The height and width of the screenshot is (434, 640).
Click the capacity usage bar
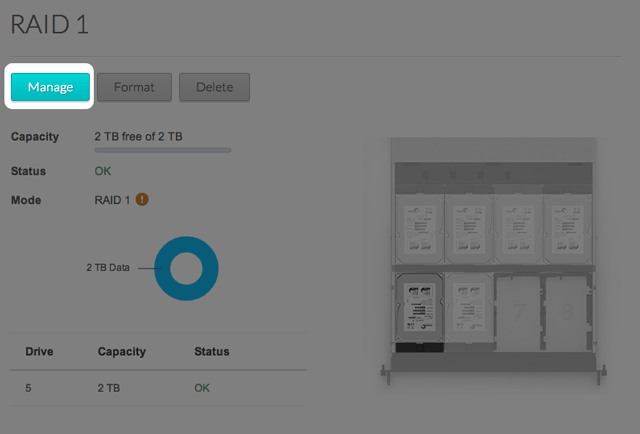pos(162,150)
